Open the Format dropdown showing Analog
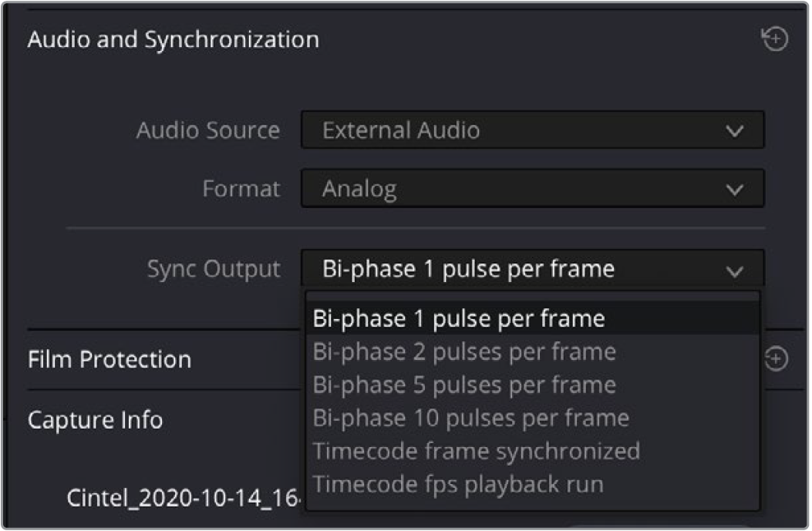Image resolution: width=812 pixels, height=531 pixels. (x=532, y=188)
